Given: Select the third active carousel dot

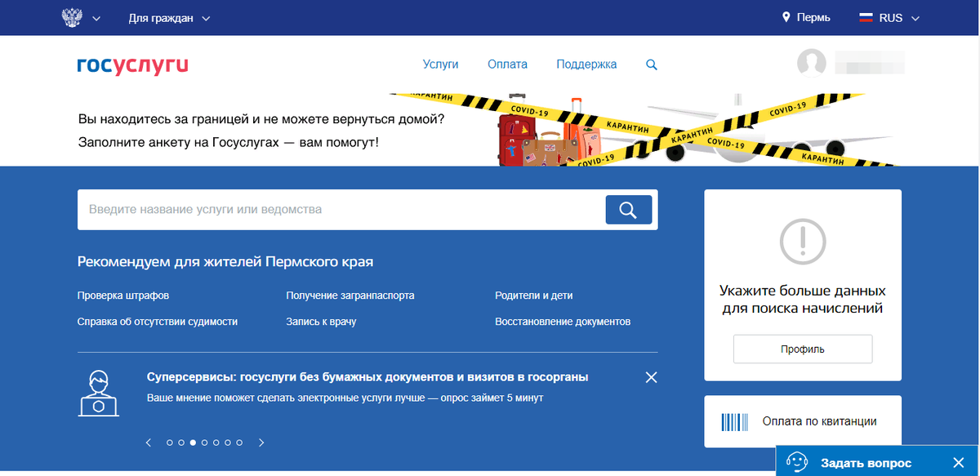Looking at the screenshot, I should (x=193, y=443).
